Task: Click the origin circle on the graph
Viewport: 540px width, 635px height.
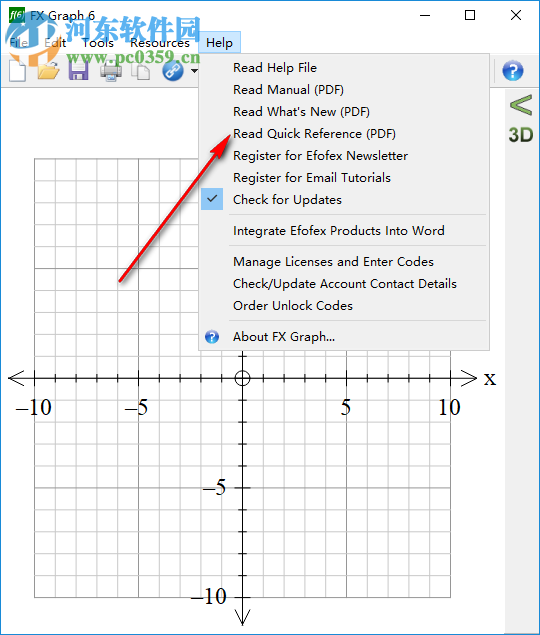Action: (242, 378)
